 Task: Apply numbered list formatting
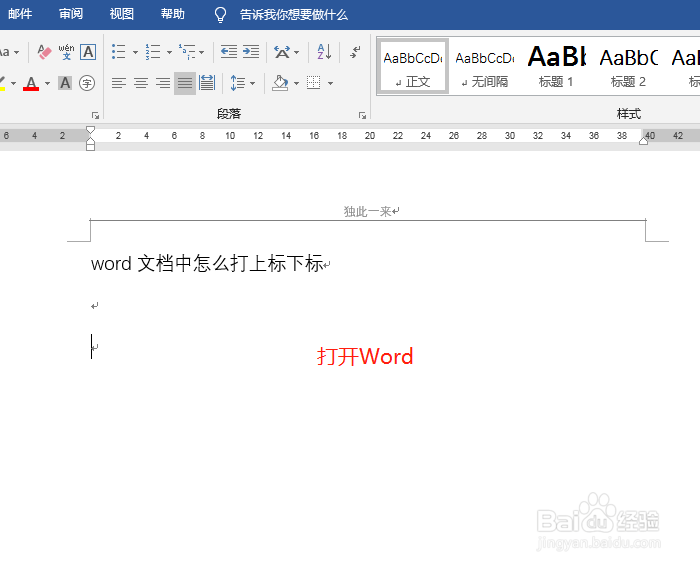click(x=153, y=52)
